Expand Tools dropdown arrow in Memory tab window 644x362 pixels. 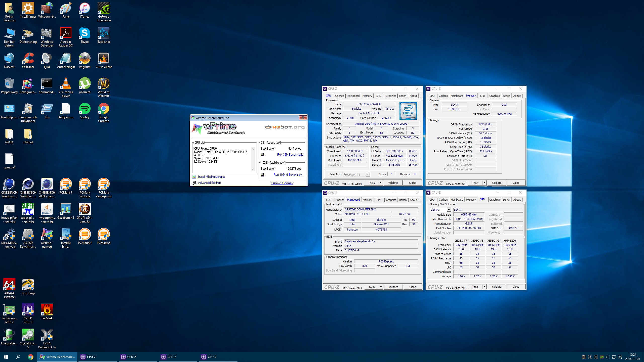(x=484, y=183)
